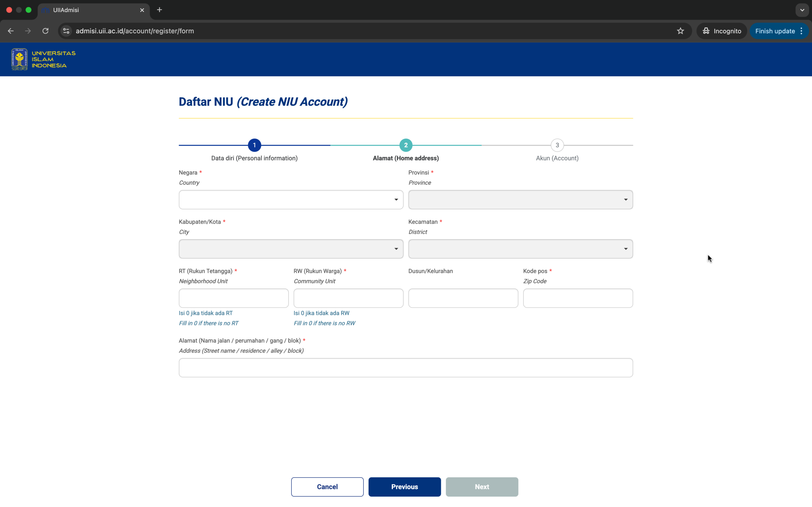Image resolution: width=812 pixels, height=507 pixels.
Task: Click the Previous button
Action: [x=404, y=486]
